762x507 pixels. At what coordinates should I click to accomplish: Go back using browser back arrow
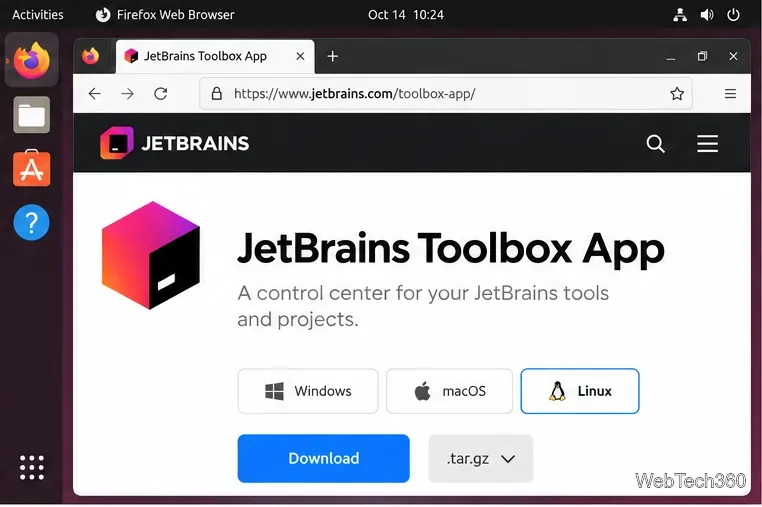point(95,93)
